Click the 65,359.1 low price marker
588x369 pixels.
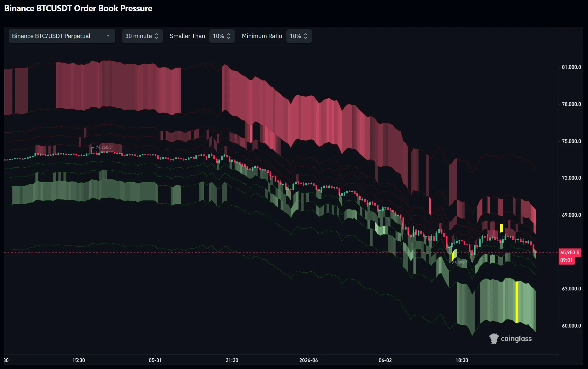[460, 263]
